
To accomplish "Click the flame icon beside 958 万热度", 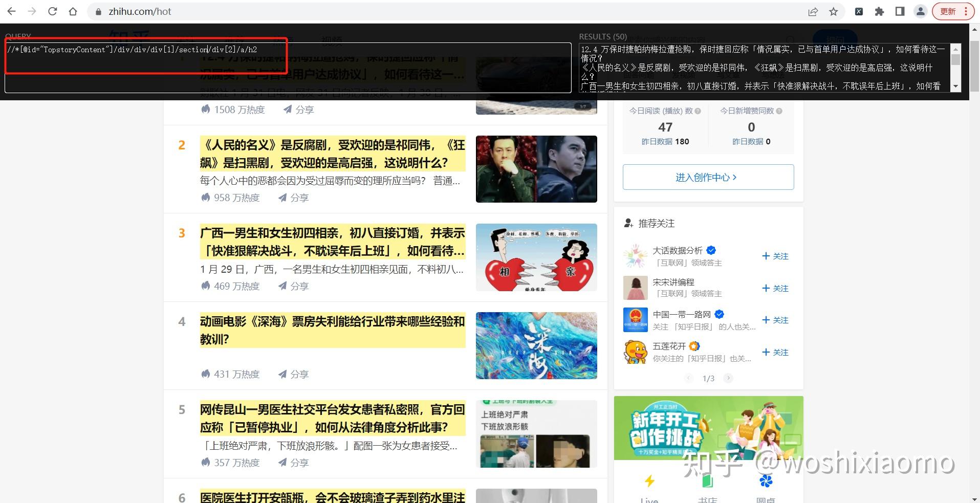I will [205, 197].
